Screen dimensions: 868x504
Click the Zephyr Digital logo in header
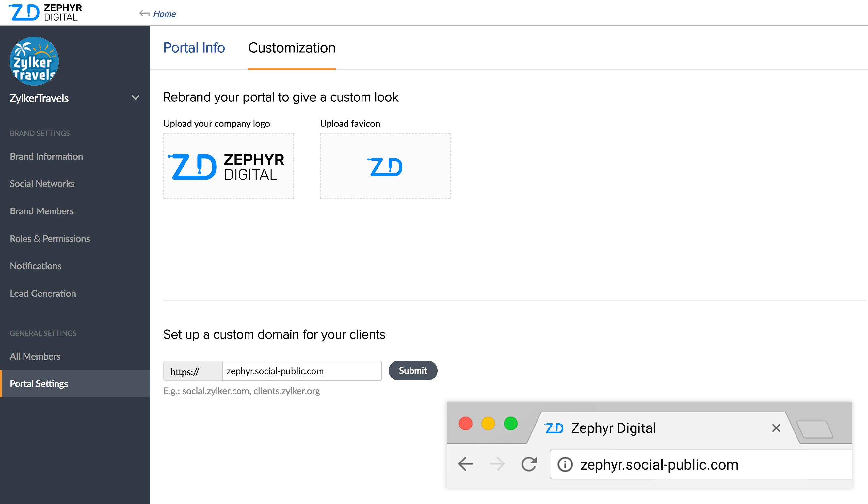(x=45, y=12)
